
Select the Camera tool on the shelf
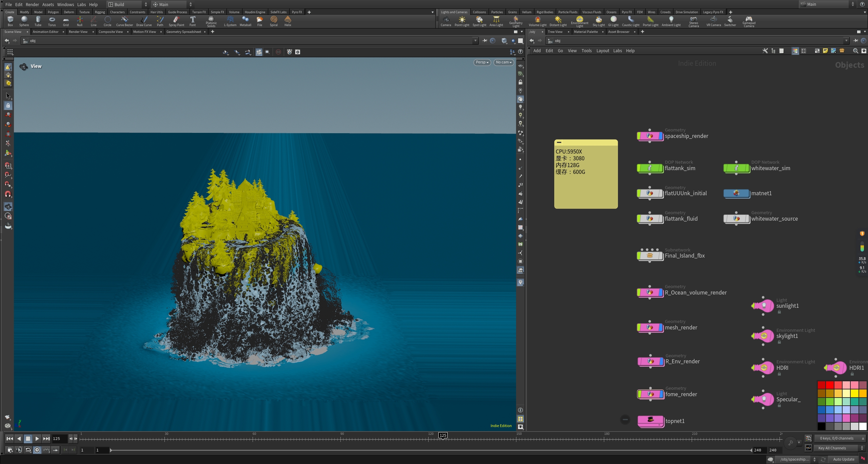coord(446,21)
